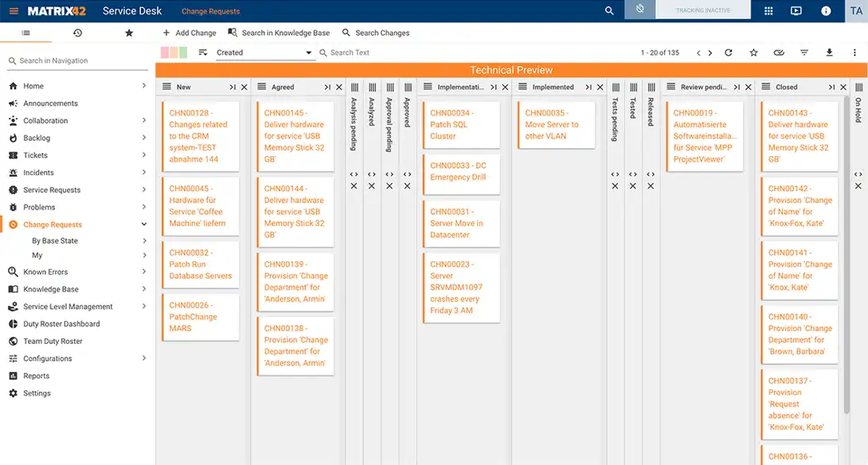Select the Refresh icon to reload change list
Viewport: 868px width, 465px height.
pos(729,52)
